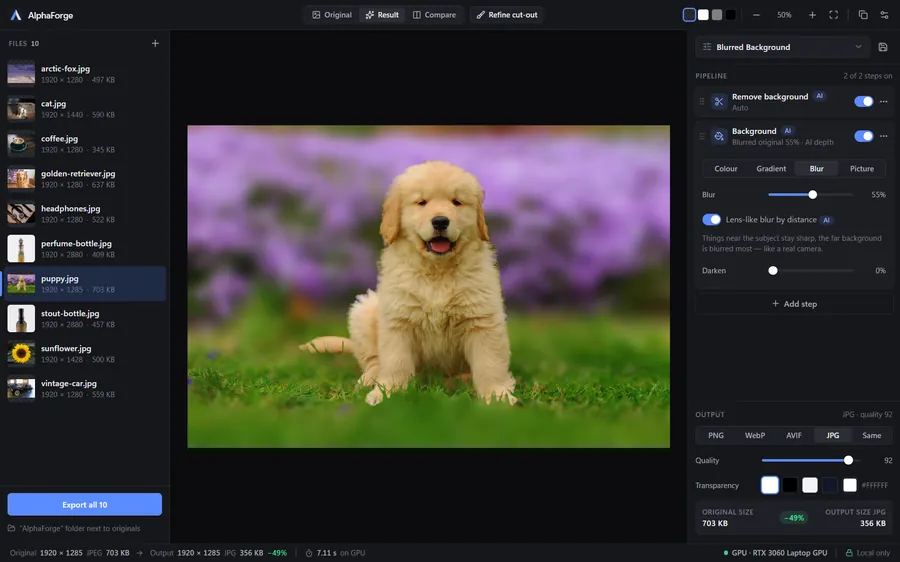
Task: Toggle the Remove background step off
Action: click(x=863, y=102)
